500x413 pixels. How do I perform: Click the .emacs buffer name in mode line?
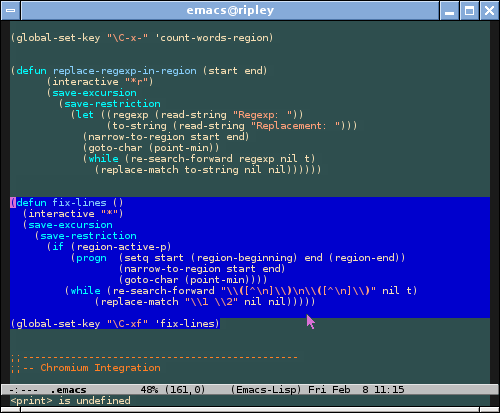[x=68, y=389]
